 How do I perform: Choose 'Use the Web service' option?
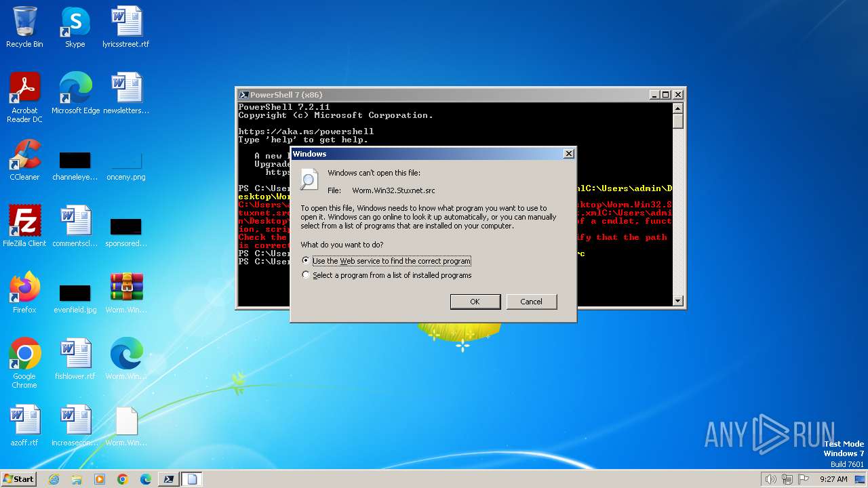387,261
